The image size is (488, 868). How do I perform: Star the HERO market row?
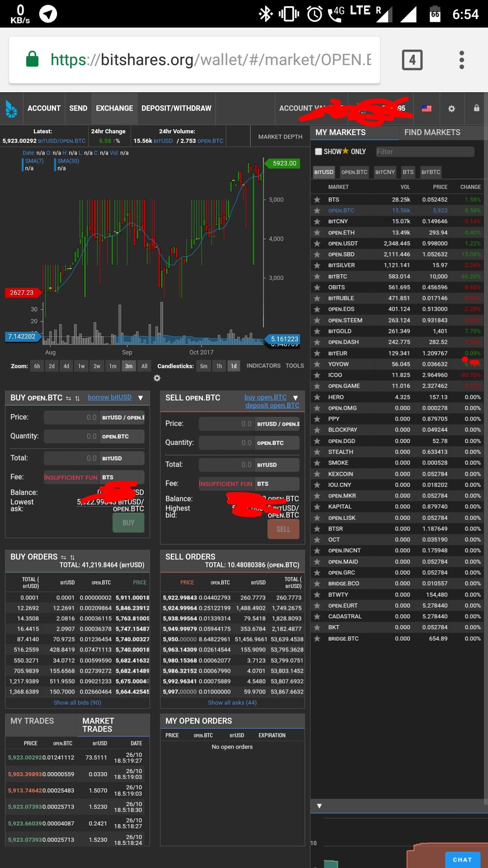pos(317,397)
